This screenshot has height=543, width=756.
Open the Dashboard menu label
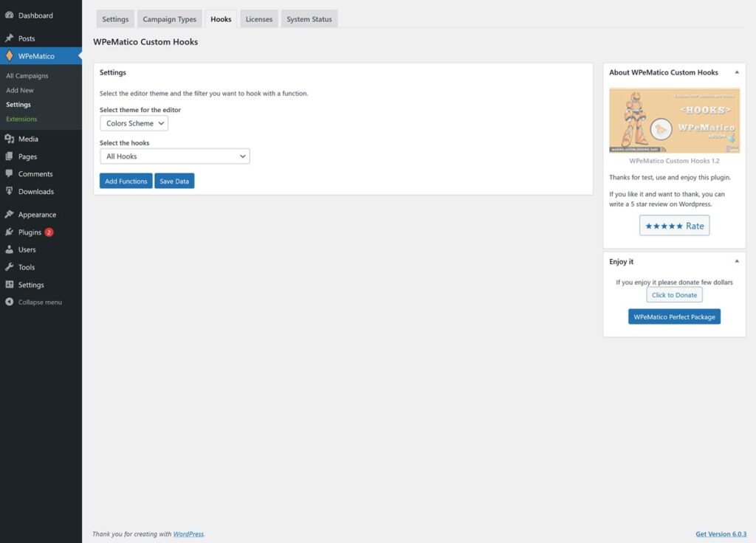tap(35, 15)
